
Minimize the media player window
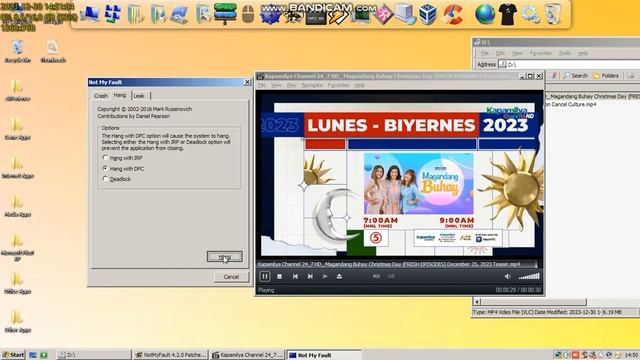[x=522, y=76]
